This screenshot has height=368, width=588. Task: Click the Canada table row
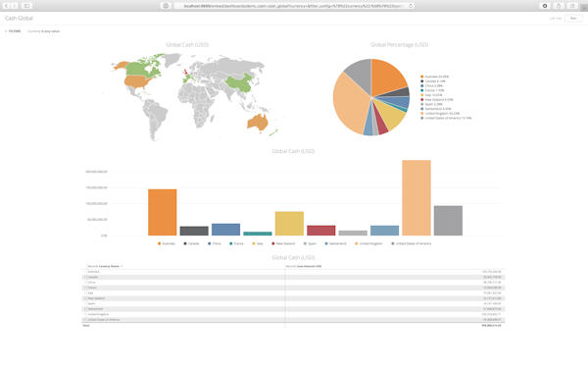pos(294,277)
